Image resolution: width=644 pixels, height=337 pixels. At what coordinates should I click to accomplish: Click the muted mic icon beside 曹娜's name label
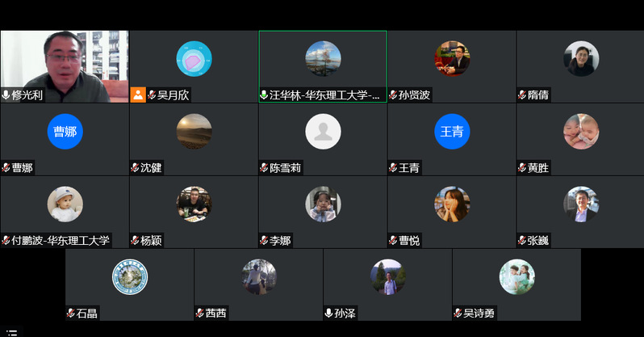coord(6,168)
